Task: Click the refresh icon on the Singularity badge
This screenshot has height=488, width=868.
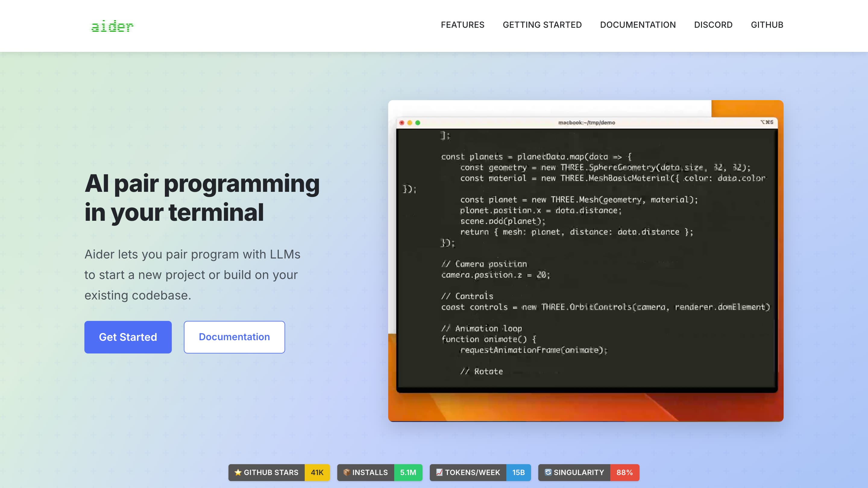Action: tap(548, 472)
